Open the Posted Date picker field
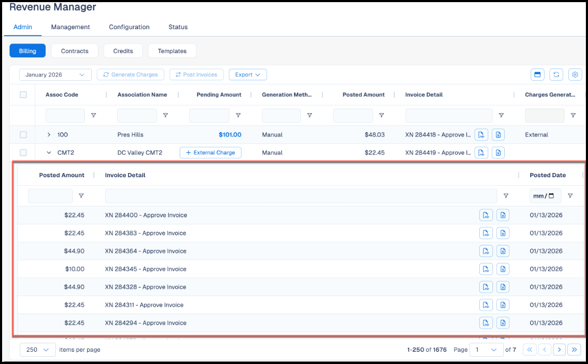588x364 pixels. click(545, 196)
